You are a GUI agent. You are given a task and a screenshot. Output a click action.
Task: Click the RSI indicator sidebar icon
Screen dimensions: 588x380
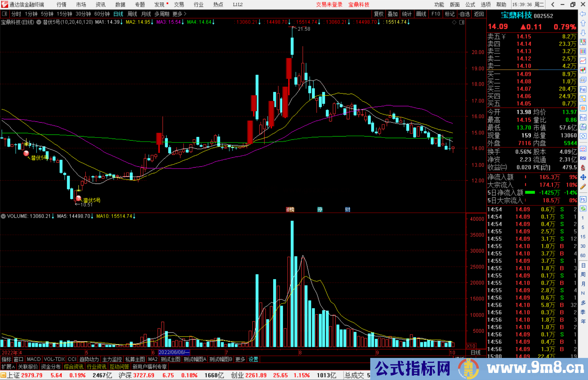click(583, 158)
